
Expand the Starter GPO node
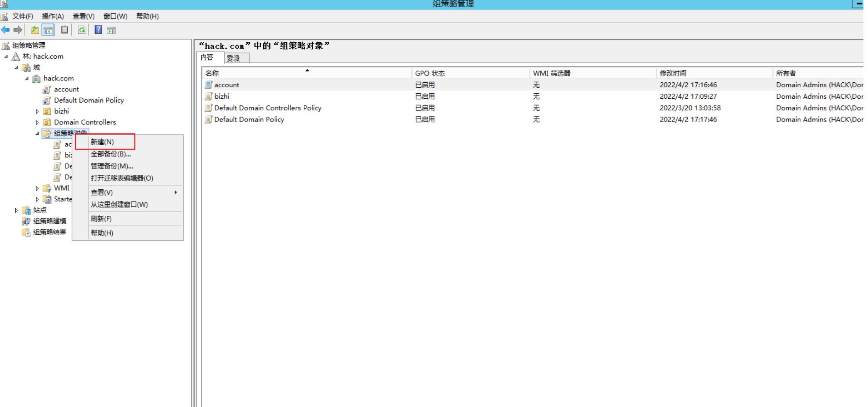click(x=37, y=199)
